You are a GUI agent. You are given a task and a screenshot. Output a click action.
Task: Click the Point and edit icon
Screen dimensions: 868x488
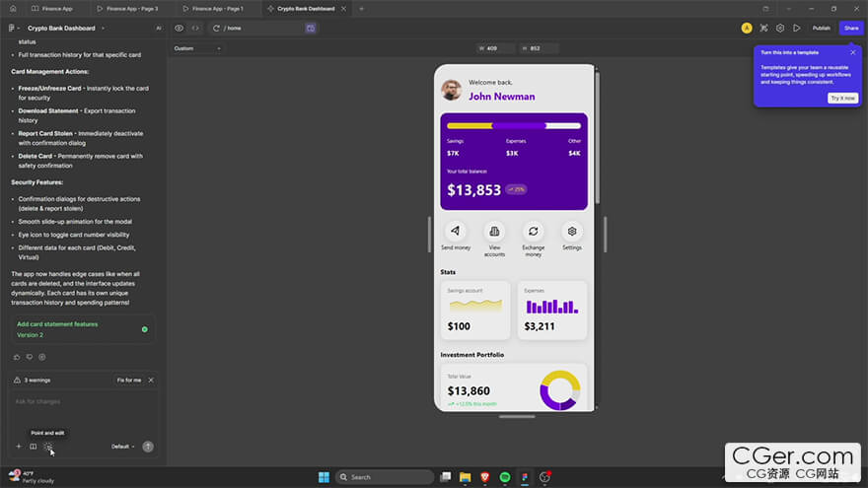[x=48, y=447]
